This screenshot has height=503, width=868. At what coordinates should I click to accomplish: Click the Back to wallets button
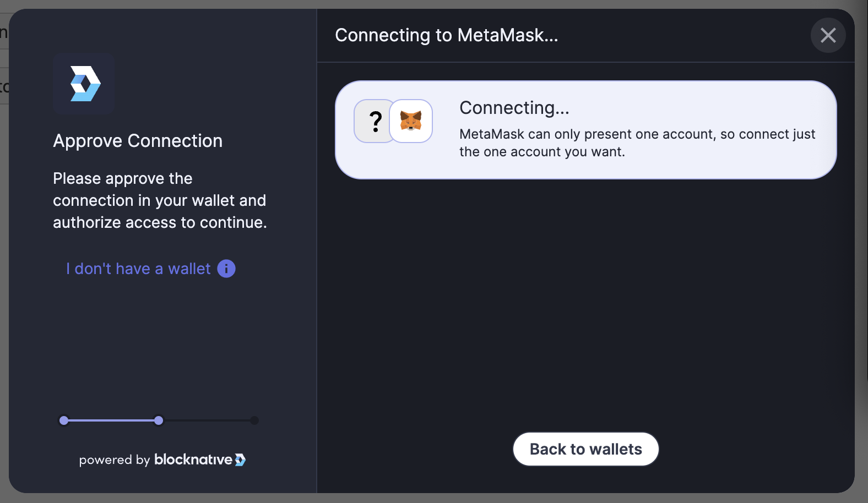click(585, 449)
